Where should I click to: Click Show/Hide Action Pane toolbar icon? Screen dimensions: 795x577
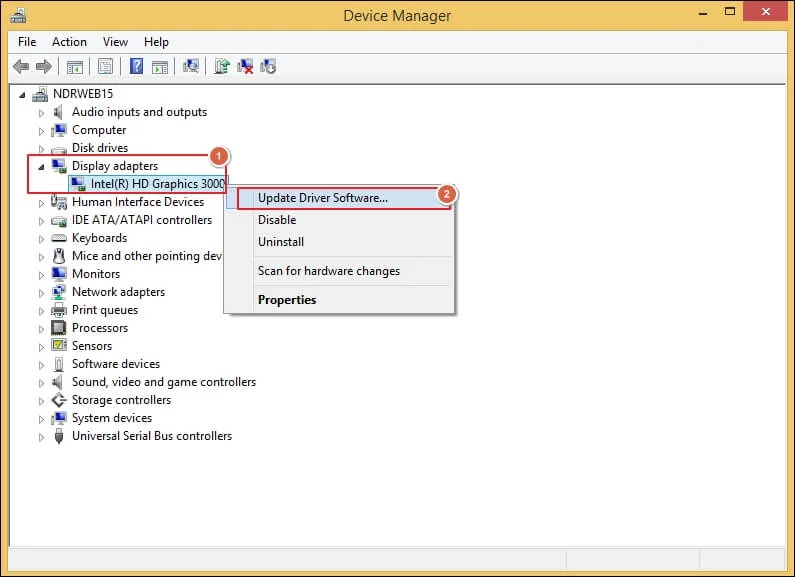(x=160, y=66)
